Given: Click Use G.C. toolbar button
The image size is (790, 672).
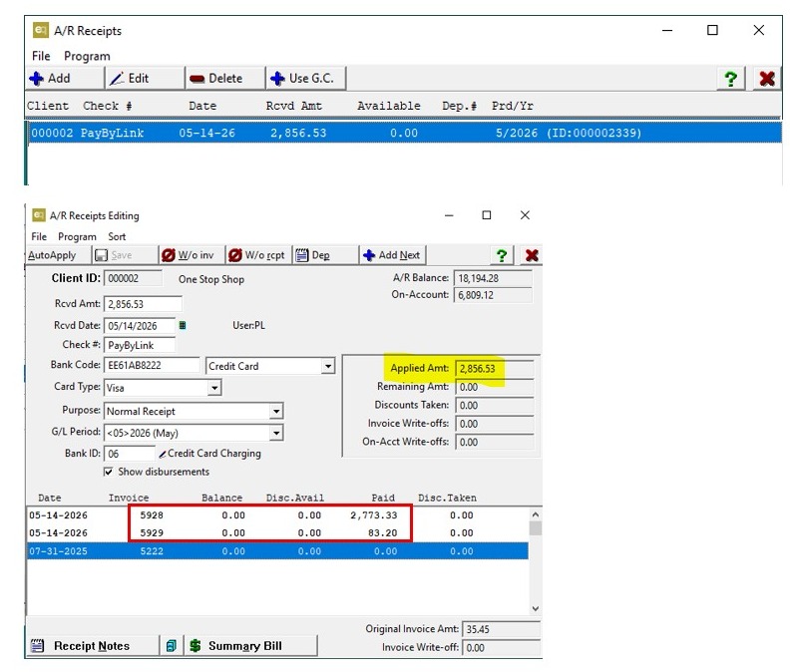Looking at the screenshot, I should click(306, 79).
